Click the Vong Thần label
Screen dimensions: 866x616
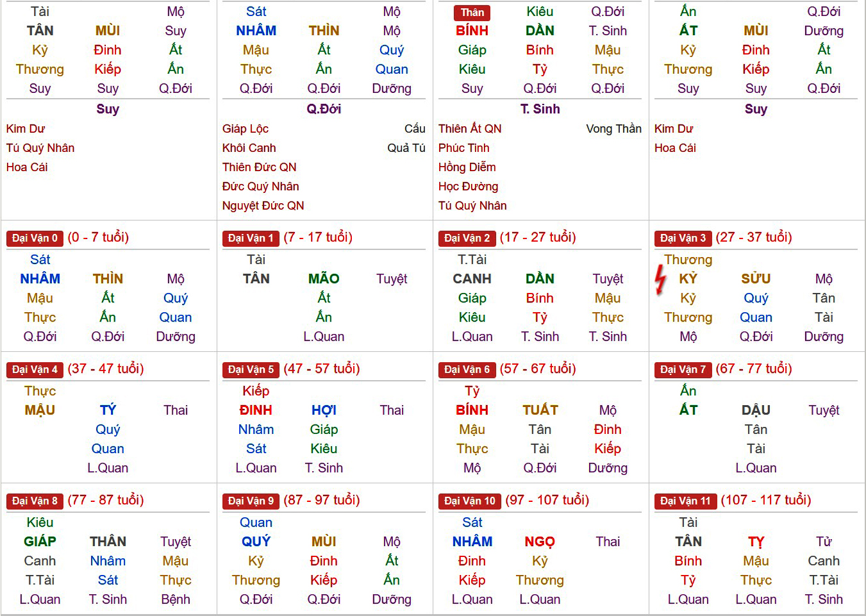pos(613,129)
